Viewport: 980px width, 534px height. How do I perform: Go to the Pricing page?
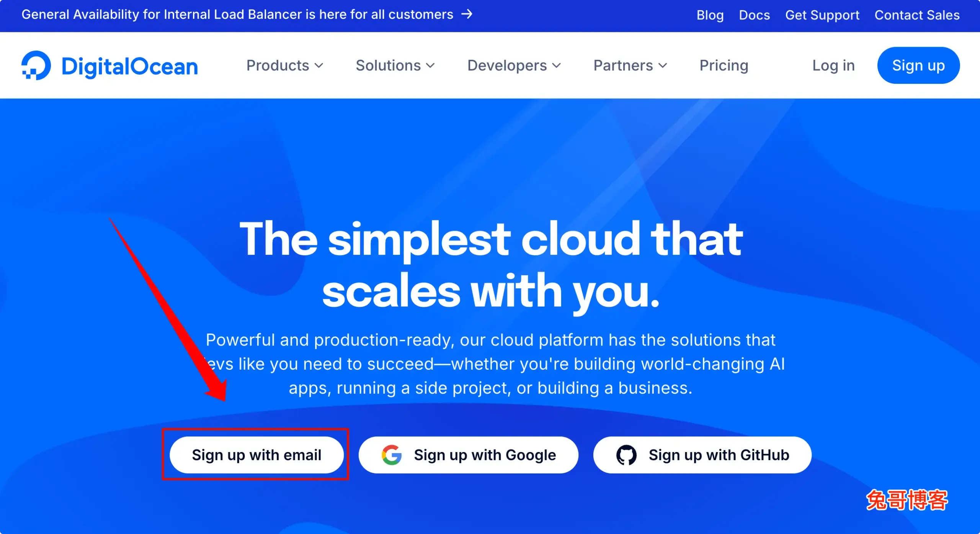724,66
